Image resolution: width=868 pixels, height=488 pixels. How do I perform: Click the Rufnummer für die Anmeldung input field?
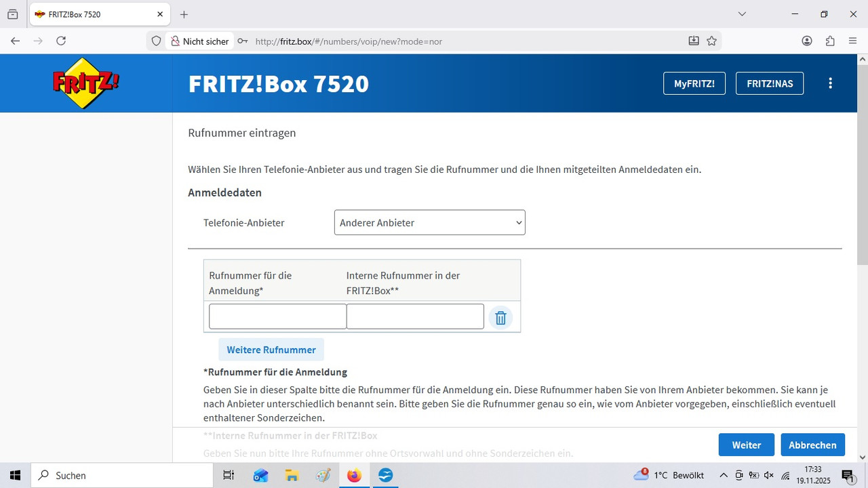[x=277, y=317]
